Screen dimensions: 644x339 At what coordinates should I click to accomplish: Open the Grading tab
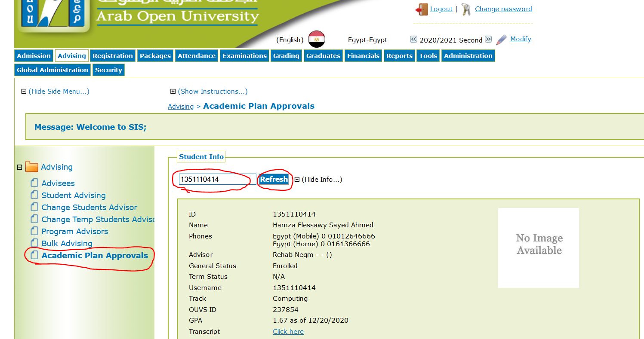[x=286, y=56]
